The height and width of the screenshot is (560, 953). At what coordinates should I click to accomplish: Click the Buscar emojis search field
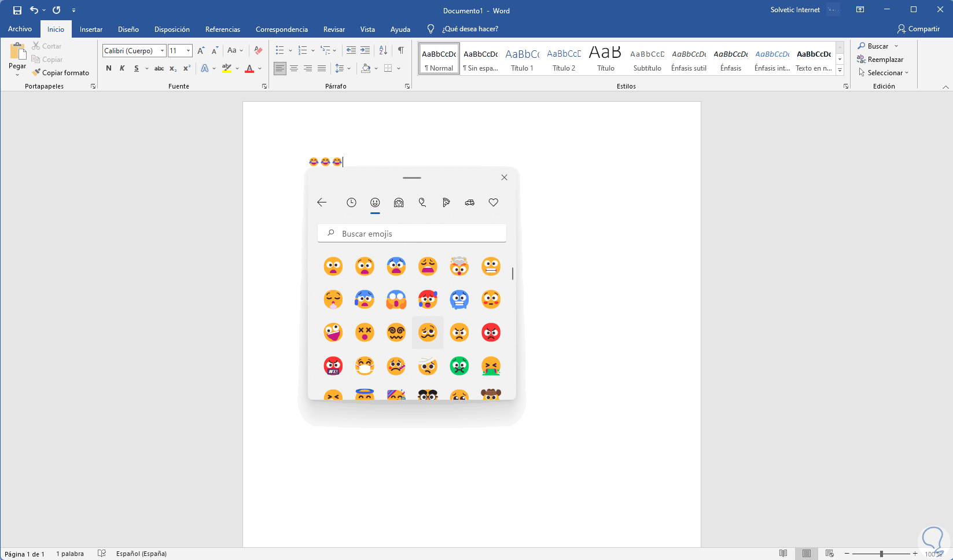pyautogui.click(x=412, y=234)
